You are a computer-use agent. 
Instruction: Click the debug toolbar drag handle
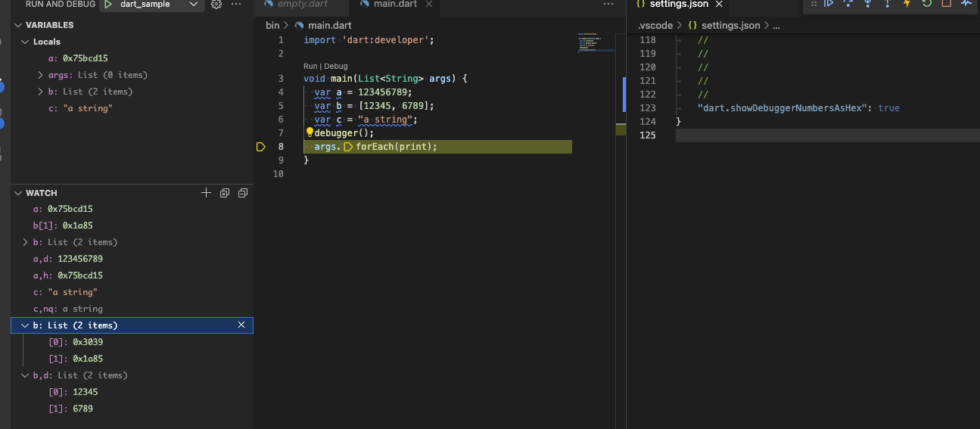coord(814,4)
